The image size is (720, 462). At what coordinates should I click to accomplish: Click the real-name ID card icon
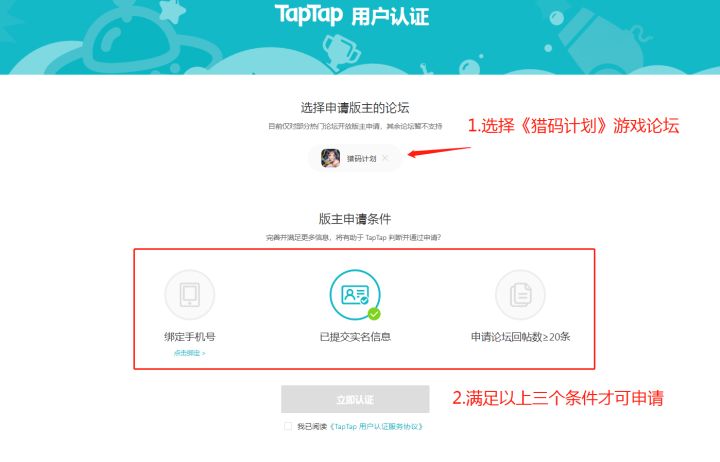[354, 294]
